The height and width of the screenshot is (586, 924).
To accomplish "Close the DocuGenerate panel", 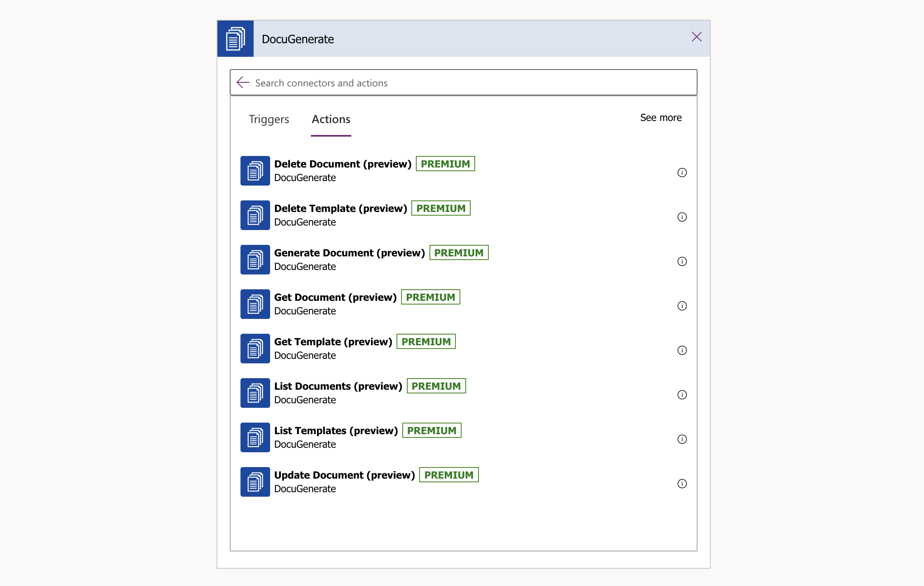I will pos(696,37).
